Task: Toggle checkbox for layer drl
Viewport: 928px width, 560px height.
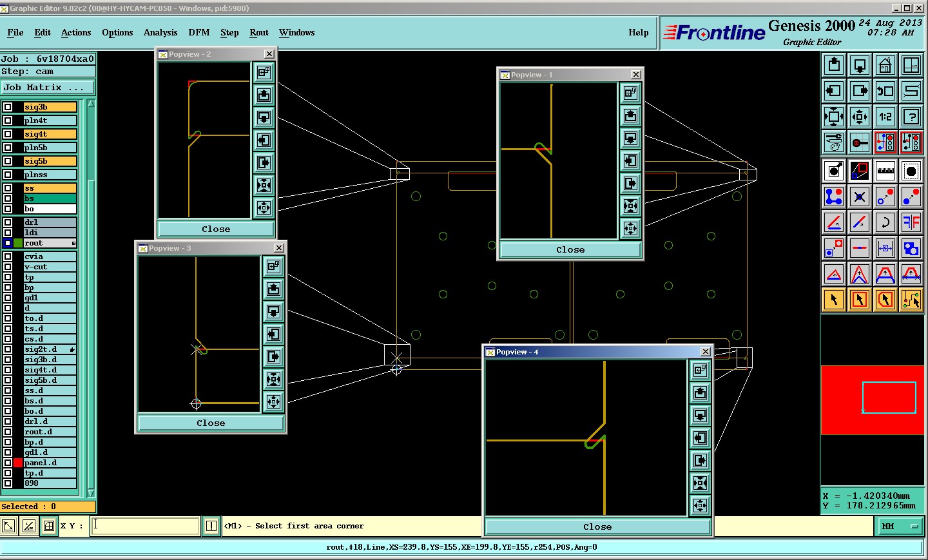Action: (x=8, y=222)
